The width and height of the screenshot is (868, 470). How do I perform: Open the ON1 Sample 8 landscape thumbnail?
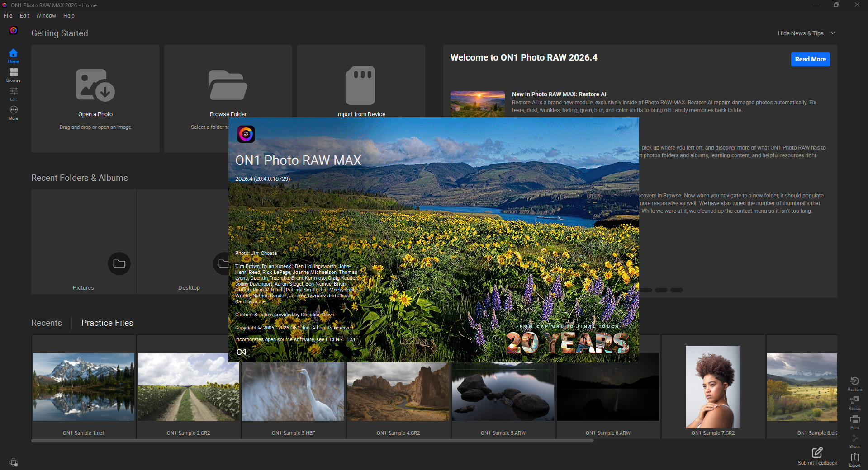[x=802, y=387]
